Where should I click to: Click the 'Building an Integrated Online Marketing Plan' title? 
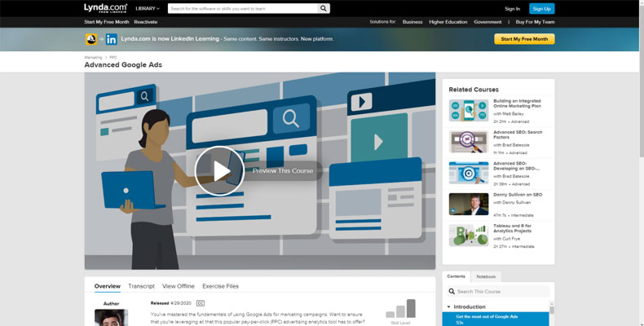click(x=517, y=104)
